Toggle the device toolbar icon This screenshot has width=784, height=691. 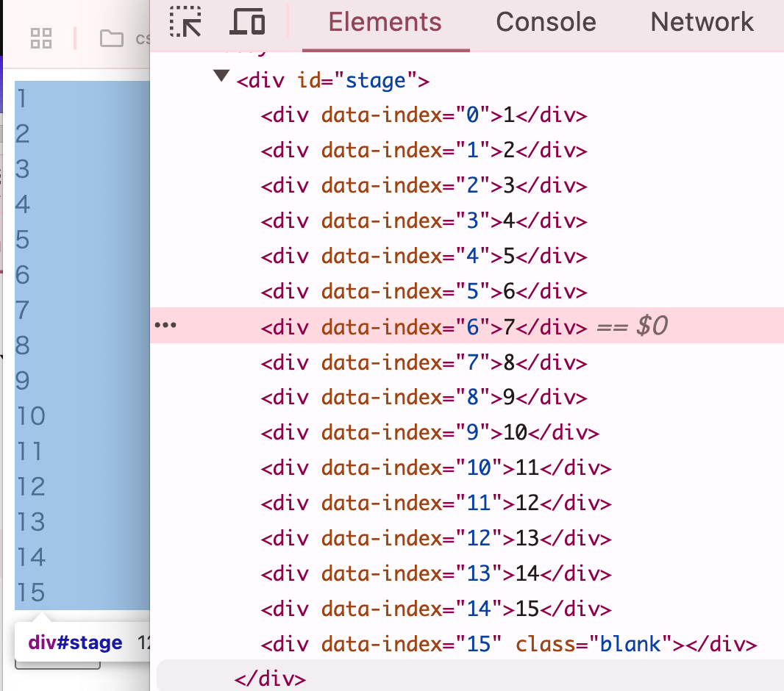[248, 22]
